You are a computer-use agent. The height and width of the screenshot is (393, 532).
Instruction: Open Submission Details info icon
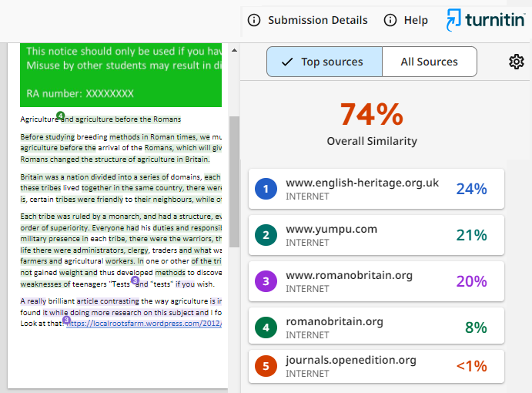click(x=254, y=20)
